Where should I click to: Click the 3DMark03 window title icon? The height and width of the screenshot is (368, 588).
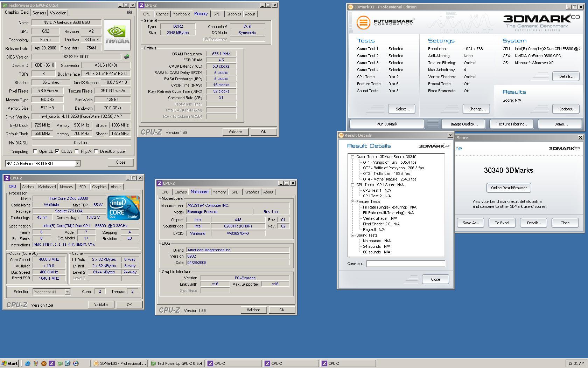[x=350, y=7]
